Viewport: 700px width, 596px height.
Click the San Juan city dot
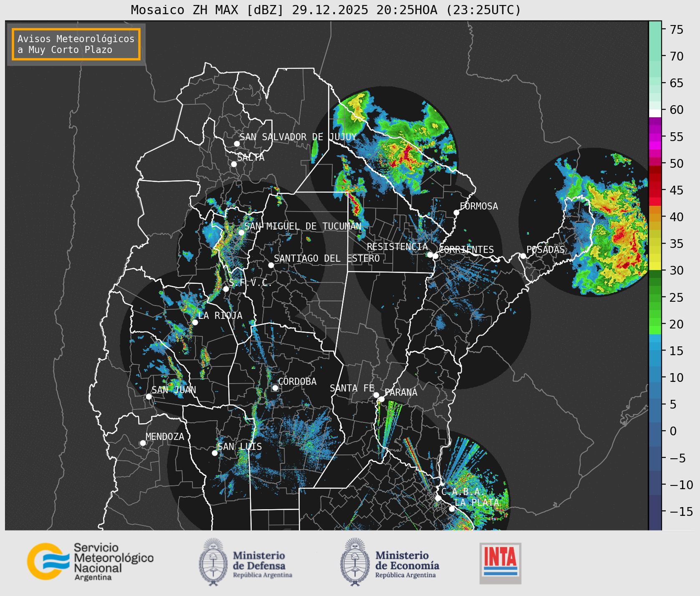(149, 396)
